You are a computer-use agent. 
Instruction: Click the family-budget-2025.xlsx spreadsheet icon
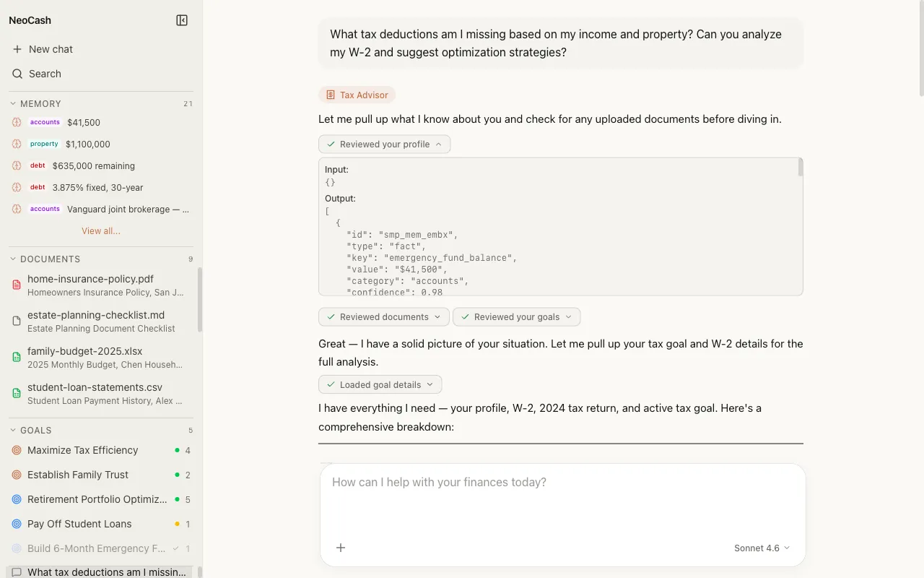pyautogui.click(x=17, y=357)
